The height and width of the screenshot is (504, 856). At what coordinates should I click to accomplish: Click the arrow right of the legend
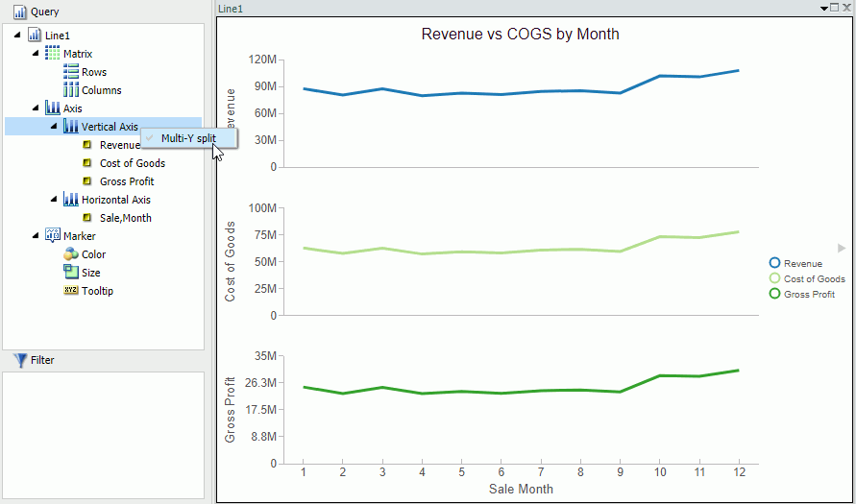(x=842, y=248)
